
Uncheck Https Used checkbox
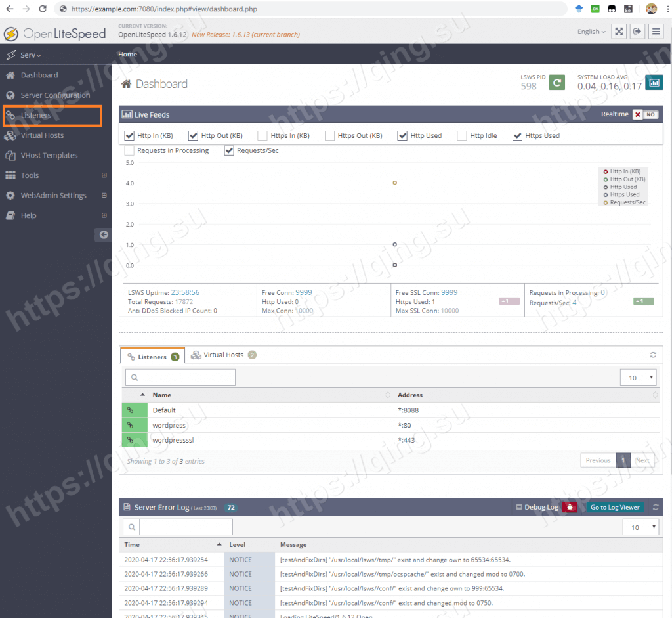pos(517,135)
